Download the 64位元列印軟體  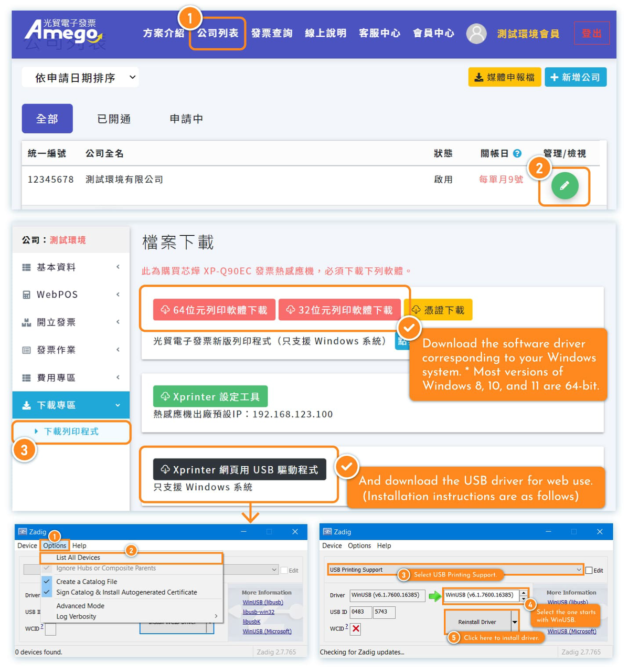(214, 310)
